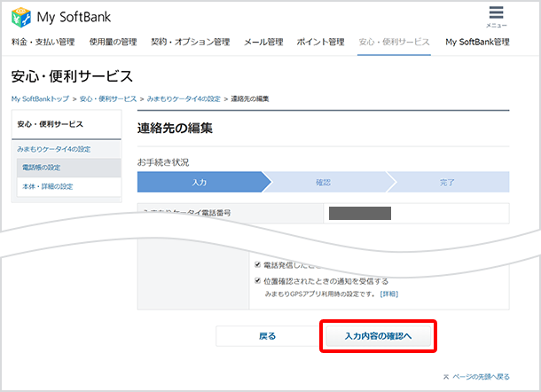This screenshot has width=541, height=392.
Task: Click 入力内容の確認へ button
Action: click(x=379, y=336)
